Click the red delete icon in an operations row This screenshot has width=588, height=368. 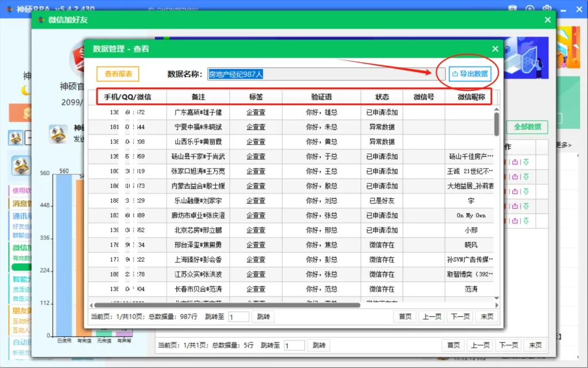505,162
